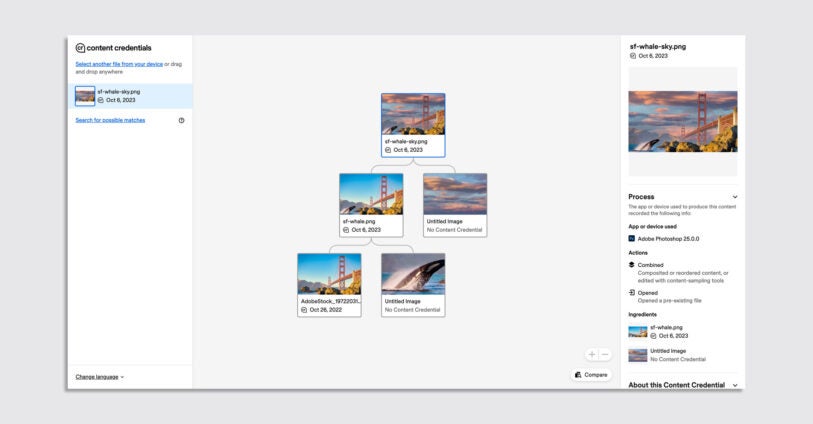The height and width of the screenshot is (424, 813).
Task: Select the Untitled Image sky node
Action: (455, 205)
